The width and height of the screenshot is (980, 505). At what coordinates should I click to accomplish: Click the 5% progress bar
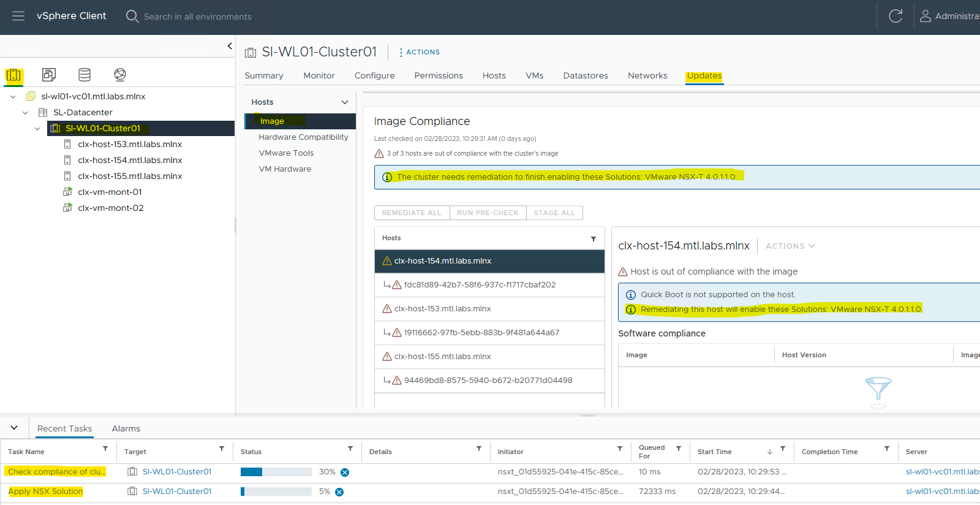click(276, 492)
